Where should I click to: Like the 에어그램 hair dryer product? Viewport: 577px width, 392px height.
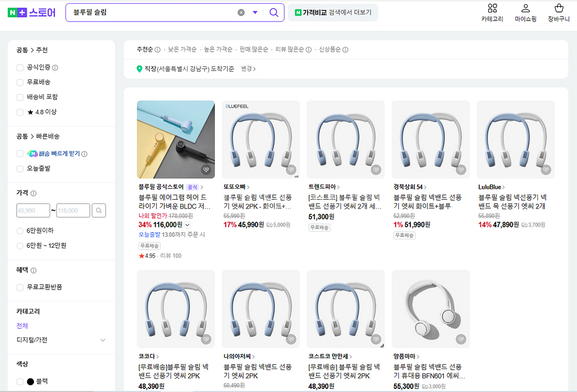(206, 170)
